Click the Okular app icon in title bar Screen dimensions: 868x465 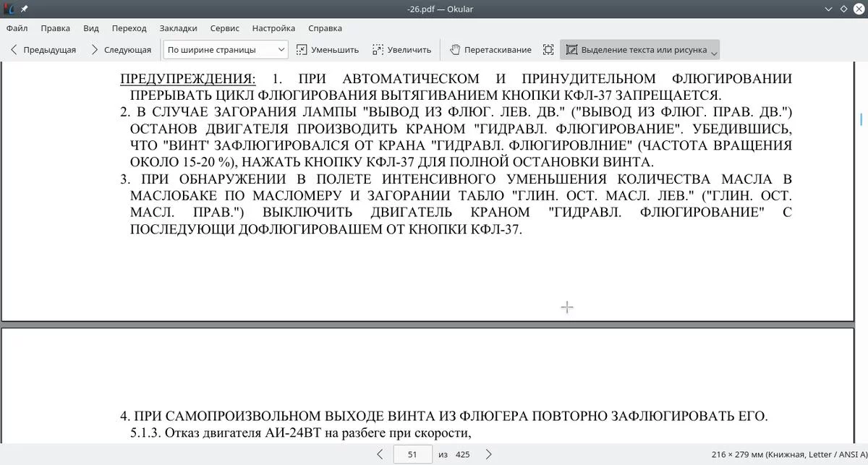coord(9,9)
